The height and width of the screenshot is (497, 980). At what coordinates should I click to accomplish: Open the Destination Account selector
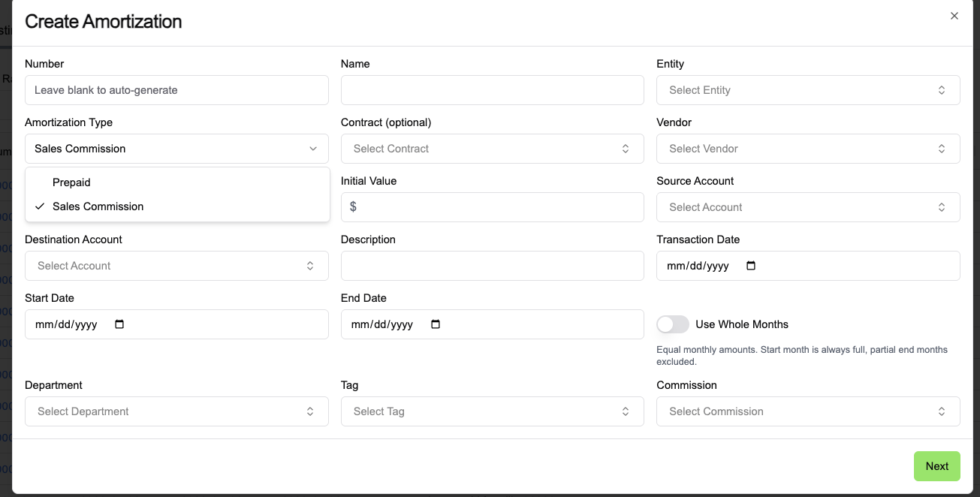click(x=176, y=266)
